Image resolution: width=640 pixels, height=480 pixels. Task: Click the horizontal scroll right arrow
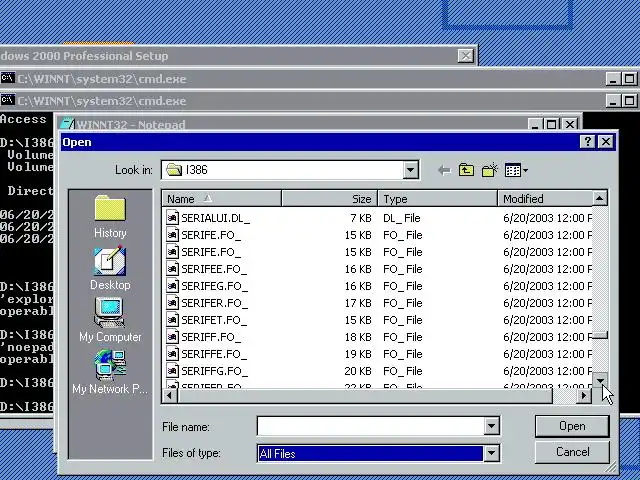point(584,396)
